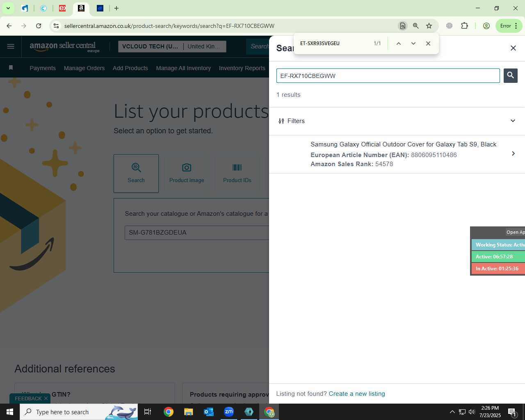Click Create a new listing link
525x420 pixels.
(x=357, y=394)
